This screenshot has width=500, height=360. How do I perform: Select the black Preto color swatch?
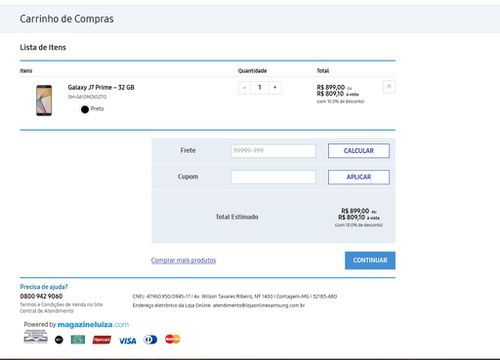tap(85, 109)
